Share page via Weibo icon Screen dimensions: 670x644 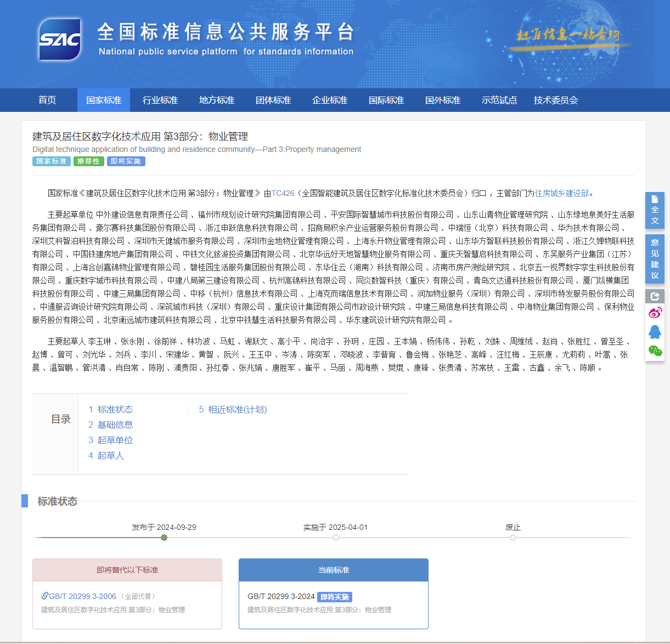[x=655, y=313]
